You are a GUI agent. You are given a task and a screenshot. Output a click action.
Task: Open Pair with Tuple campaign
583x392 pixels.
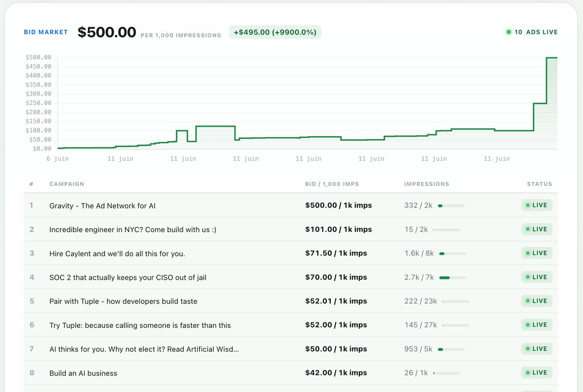(x=123, y=301)
